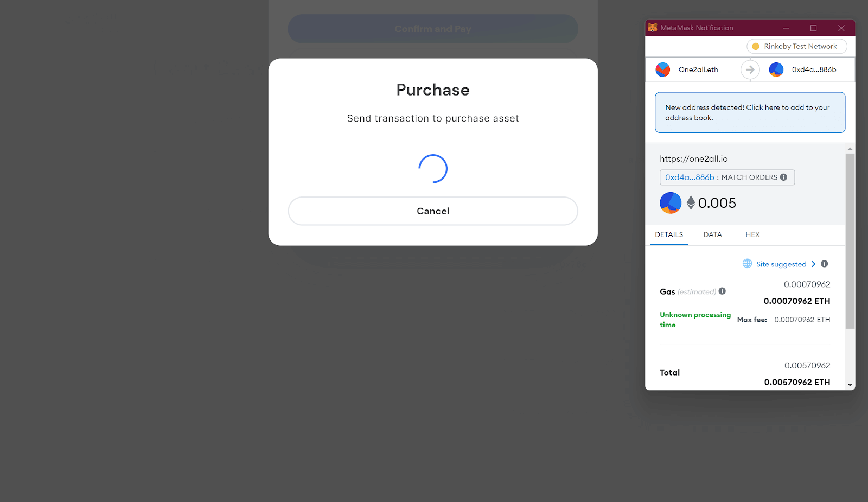Click the Ethereum diamond icon next to 0.005
The height and width of the screenshot is (502, 868).
[x=691, y=202]
